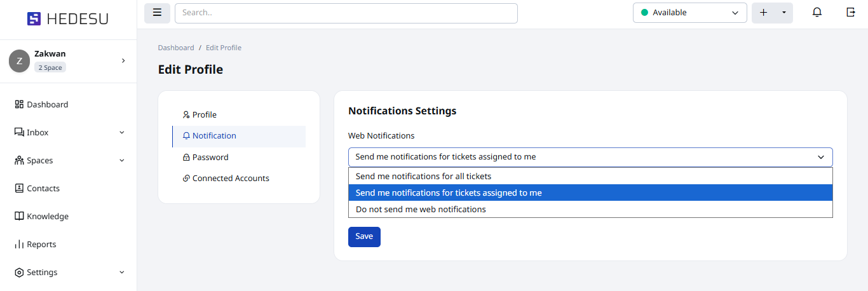Click the plus icon to create new

764,13
